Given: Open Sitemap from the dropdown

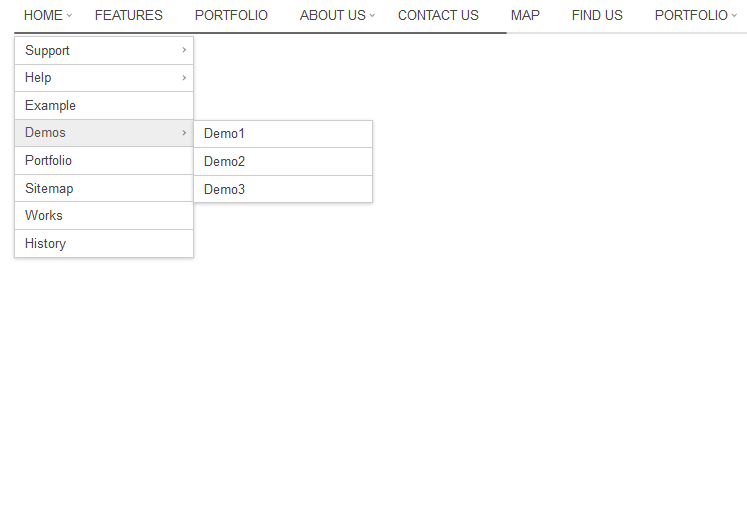Looking at the screenshot, I should point(50,188).
